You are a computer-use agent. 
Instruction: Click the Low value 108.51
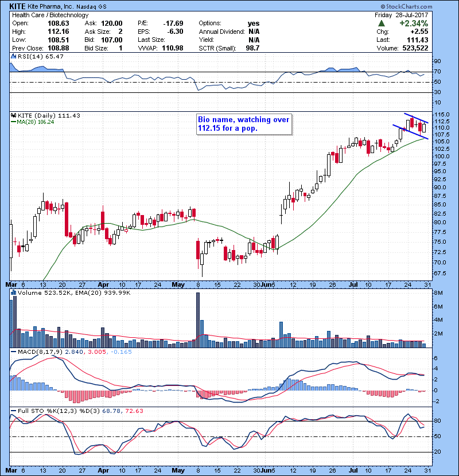(x=59, y=40)
